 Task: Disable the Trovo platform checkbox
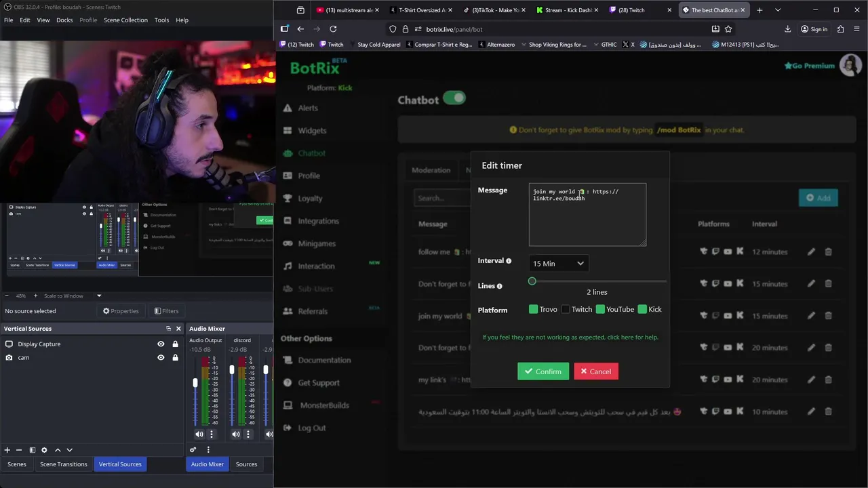(x=533, y=309)
